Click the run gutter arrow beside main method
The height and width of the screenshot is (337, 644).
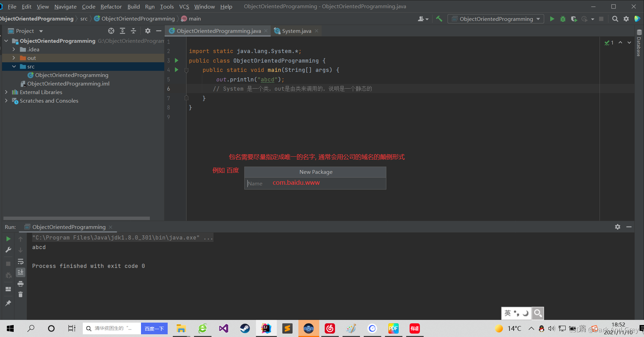click(x=177, y=70)
